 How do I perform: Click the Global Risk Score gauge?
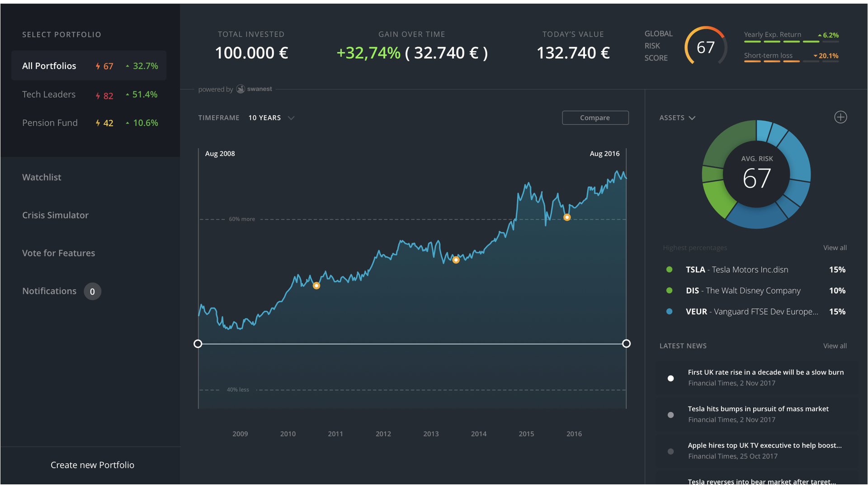(x=706, y=46)
